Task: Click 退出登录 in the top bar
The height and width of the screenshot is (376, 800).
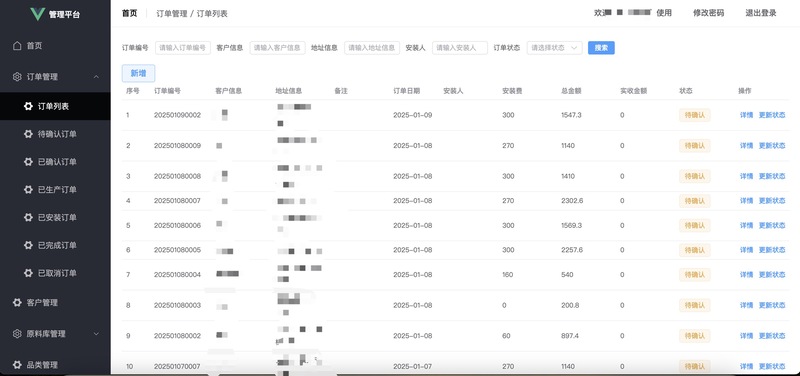Action: [x=761, y=13]
